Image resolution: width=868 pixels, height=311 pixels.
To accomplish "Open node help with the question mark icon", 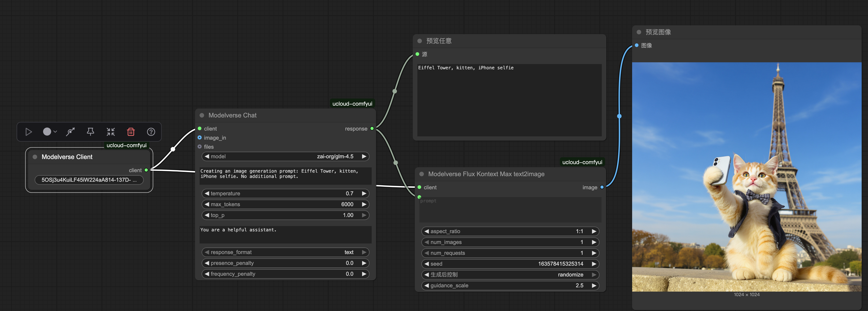I will 151,132.
